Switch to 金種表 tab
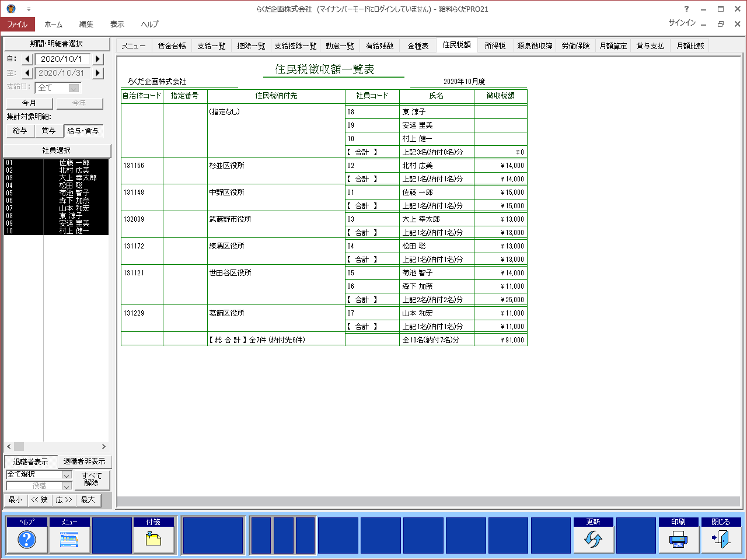This screenshot has height=560, width=747. click(418, 45)
